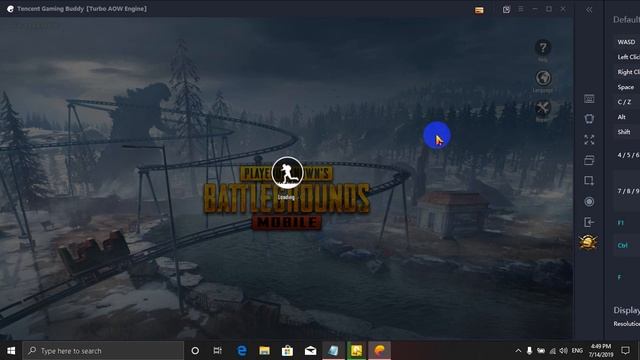Open Task View on the taskbar

coord(218,351)
